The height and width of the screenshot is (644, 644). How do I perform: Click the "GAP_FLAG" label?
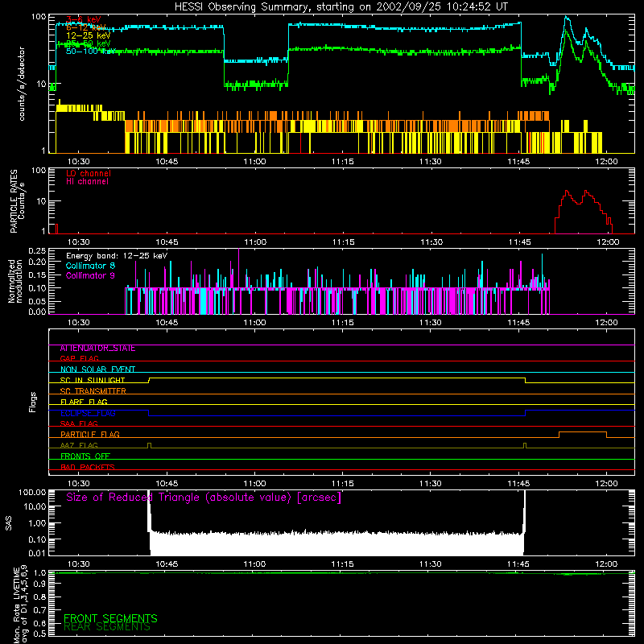(x=79, y=358)
